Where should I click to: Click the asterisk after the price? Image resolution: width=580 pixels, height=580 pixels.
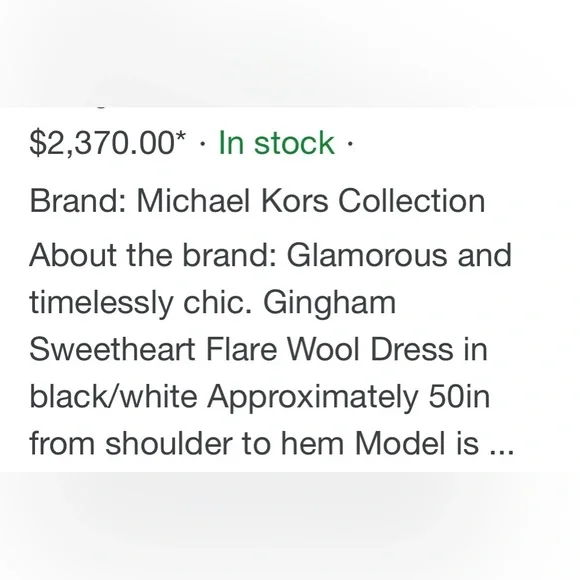[x=181, y=136]
